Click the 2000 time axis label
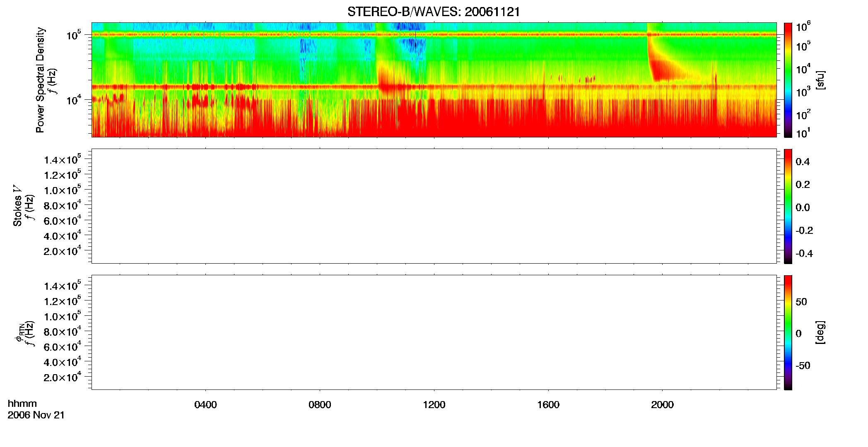Image resolution: width=868 pixels, height=447 pixels. coord(662,405)
